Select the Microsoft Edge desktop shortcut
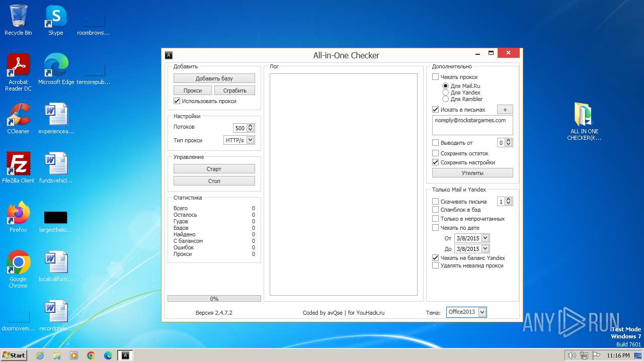This screenshot has height=362, width=644. (56, 69)
